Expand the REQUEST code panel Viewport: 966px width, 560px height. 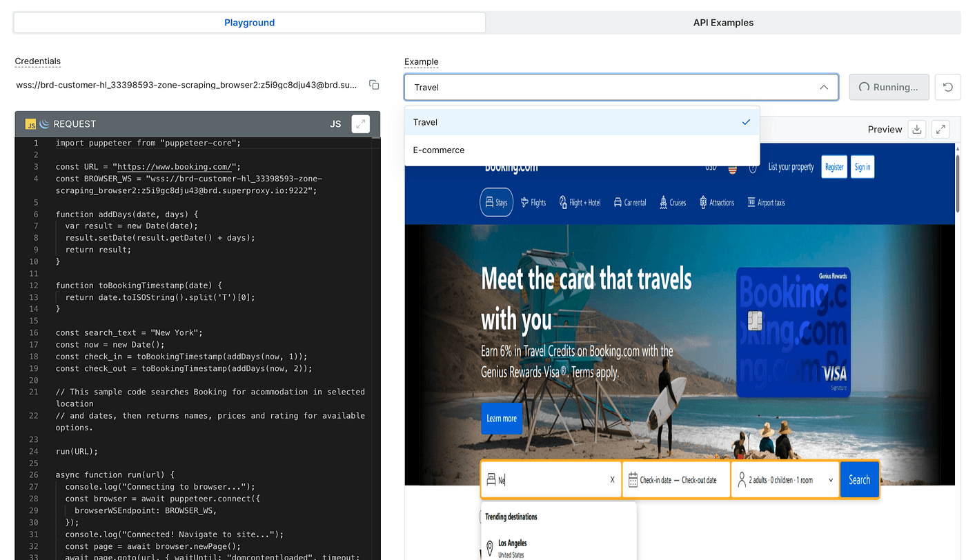click(x=360, y=124)
